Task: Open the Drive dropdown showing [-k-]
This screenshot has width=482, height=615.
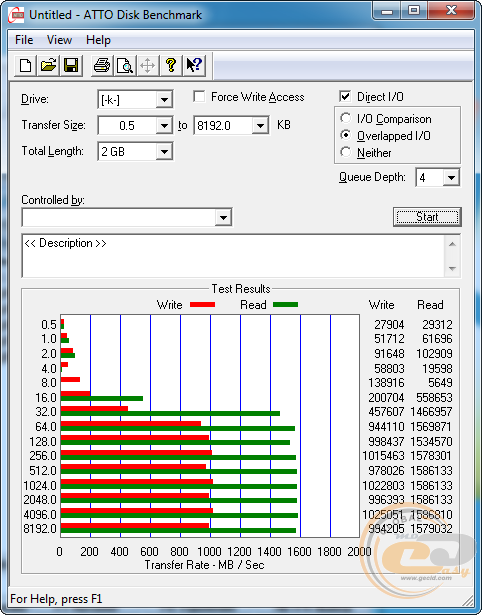Action: pos(164,100)
